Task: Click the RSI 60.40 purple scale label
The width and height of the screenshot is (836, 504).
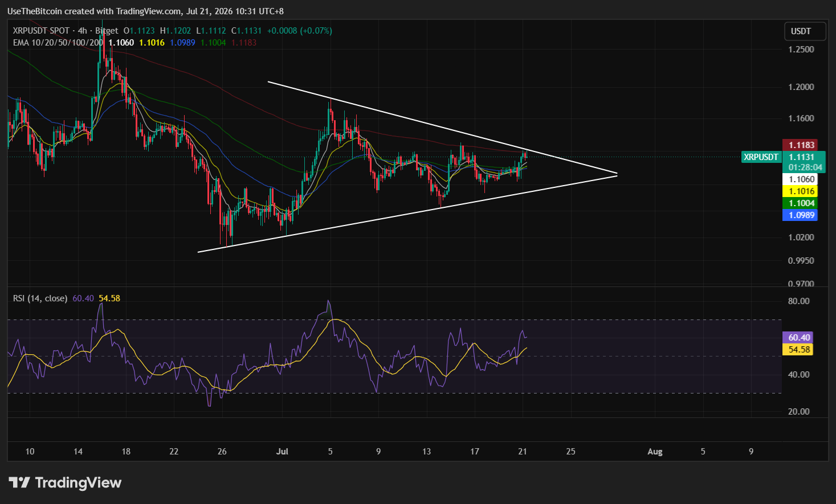Action: tap(798, 338)
